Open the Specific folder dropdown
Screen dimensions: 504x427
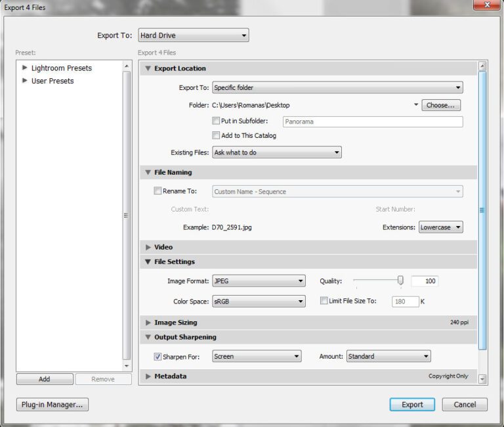pos(337,87)
